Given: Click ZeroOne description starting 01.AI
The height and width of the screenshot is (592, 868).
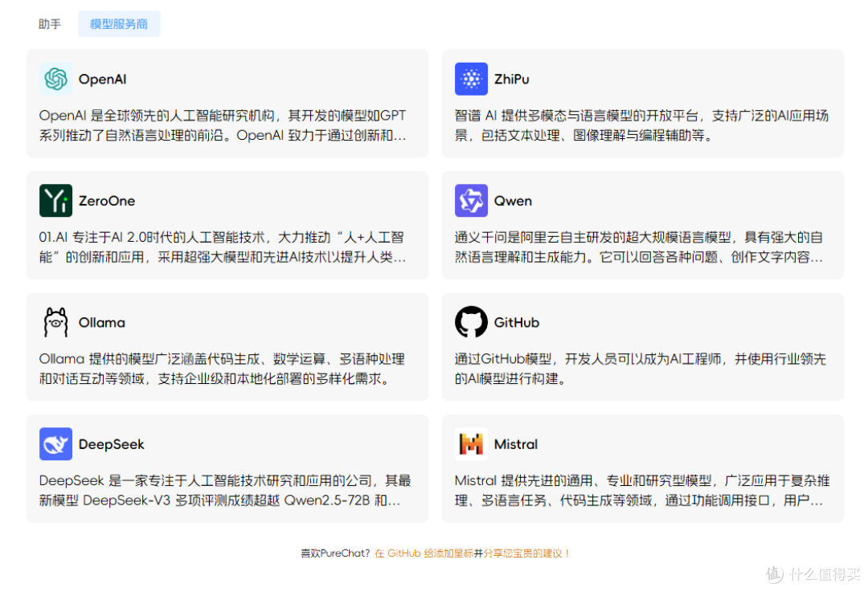Looking at the screenshot, I should [223, 247].
